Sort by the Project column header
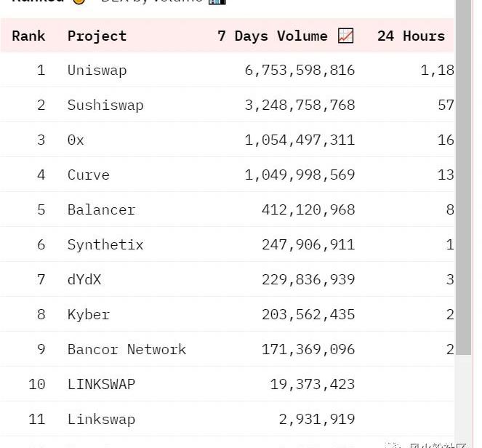 click(97, 36)
